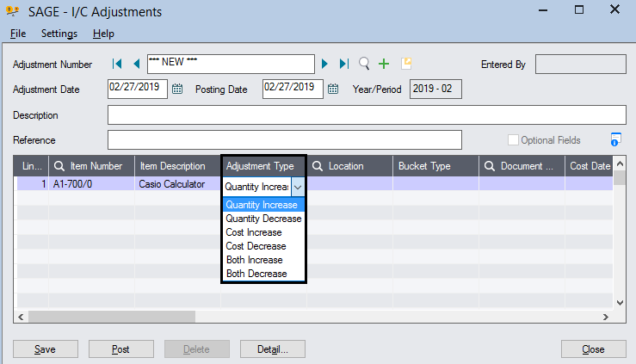Click the Adjustment Number input field

coord(231,64)
